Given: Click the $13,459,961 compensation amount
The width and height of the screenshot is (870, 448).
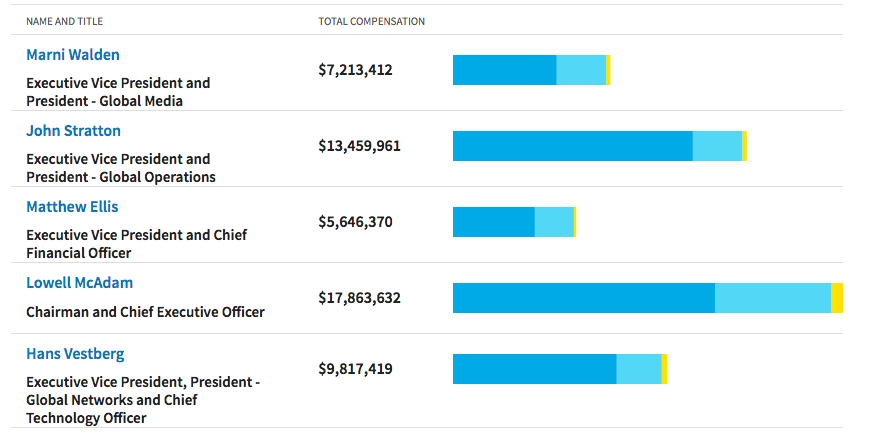Looking at the screenshot, I should coord(360,146).
